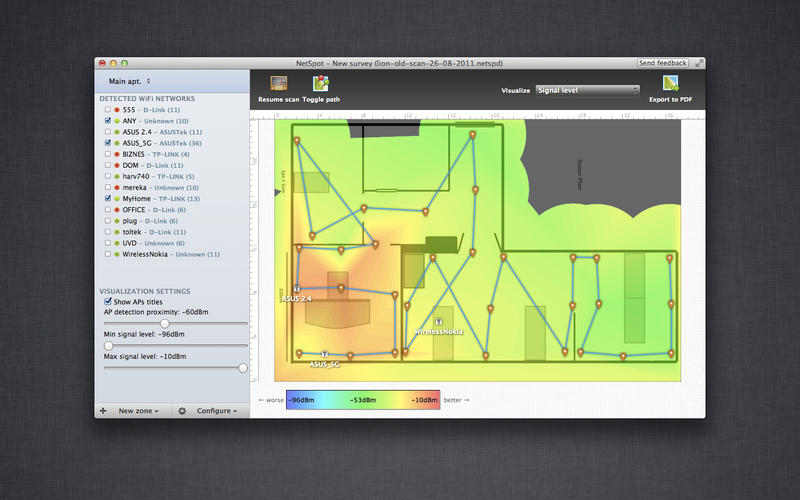The height and width of the screenshot is (500, 800).
Task: Click the Resume scan toolbar icon
Action: pos(278,84)
